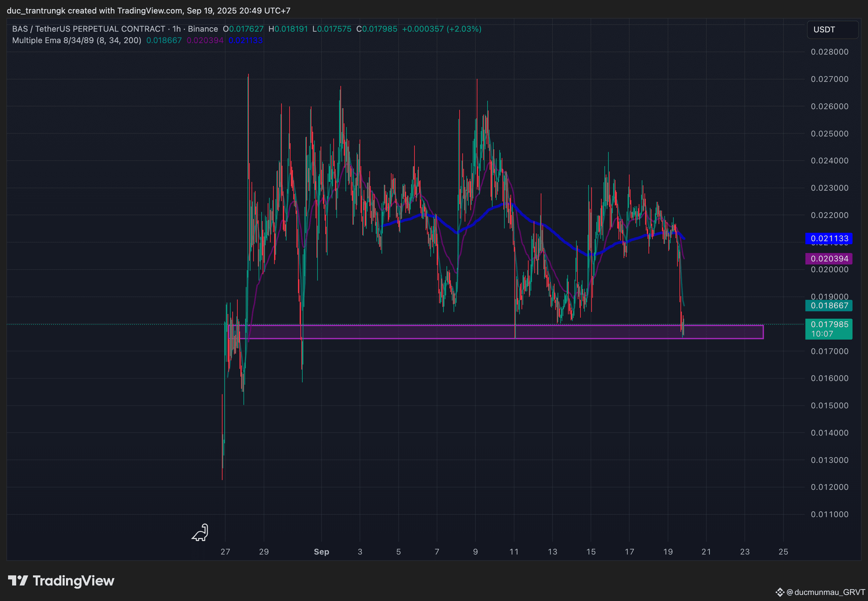The height and width of the screenshot is (601, 868).
Task: Click the blue 0.021133 price axis tag
Action: coord(829,239)
